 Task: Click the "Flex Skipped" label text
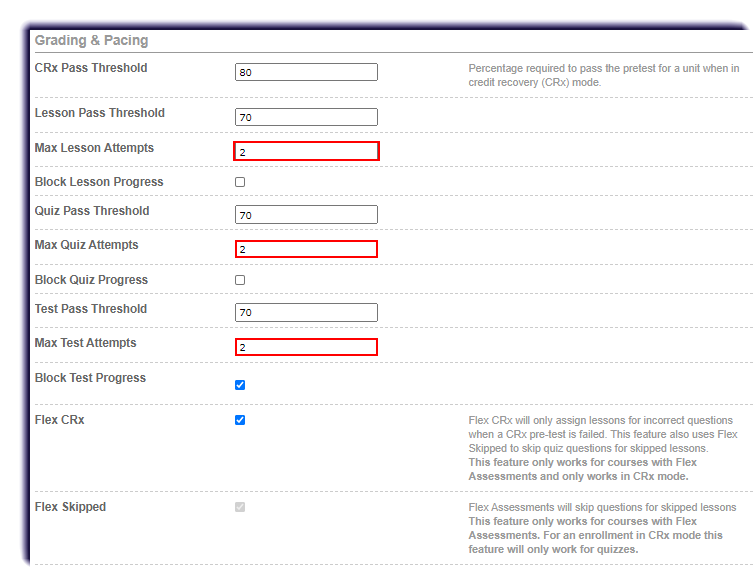[x=70, y=507]
